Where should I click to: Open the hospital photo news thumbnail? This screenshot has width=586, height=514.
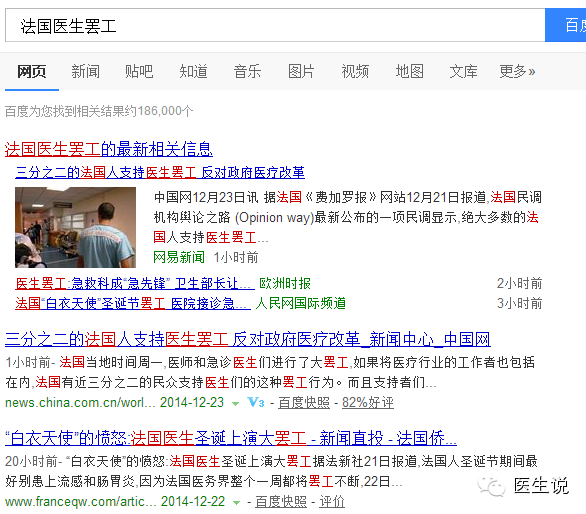75,227
